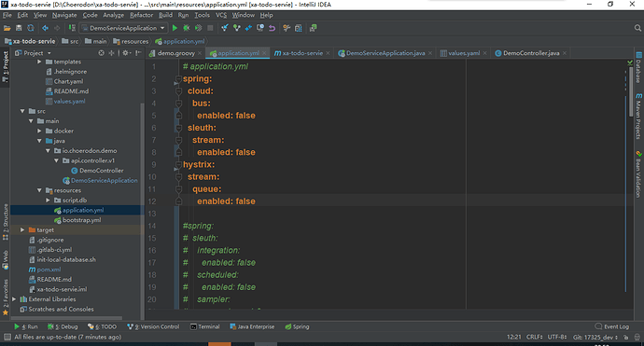The height and width of the screenshot is (346, 644).
Task: Toggle Maven Projects side panel
Action: tap(638, 117)
